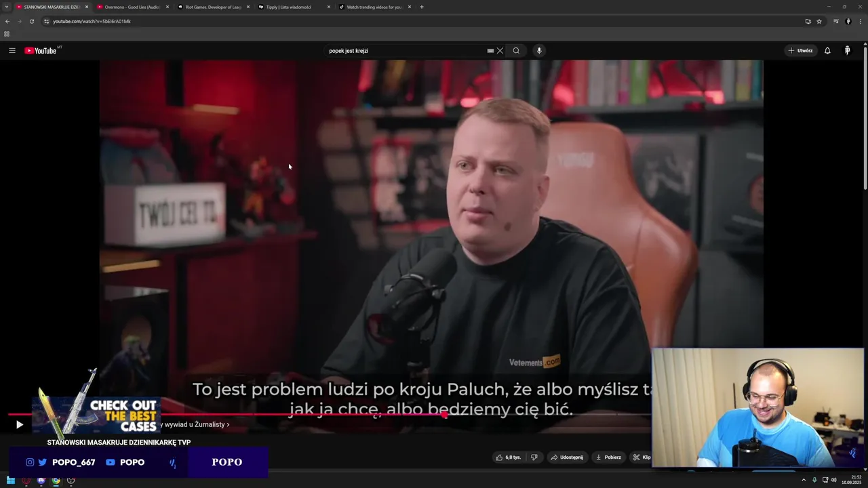868x488 pixels.
Task: Open media control icon in toolbar
Action: click(x=836, y=21)
